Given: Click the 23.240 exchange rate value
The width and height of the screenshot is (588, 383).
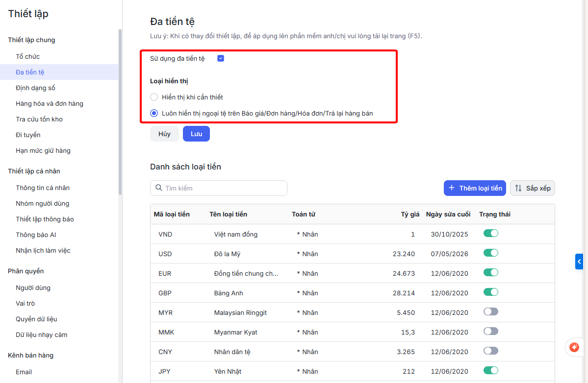Looking at the screenshot, I should click(x=404, y=254).
